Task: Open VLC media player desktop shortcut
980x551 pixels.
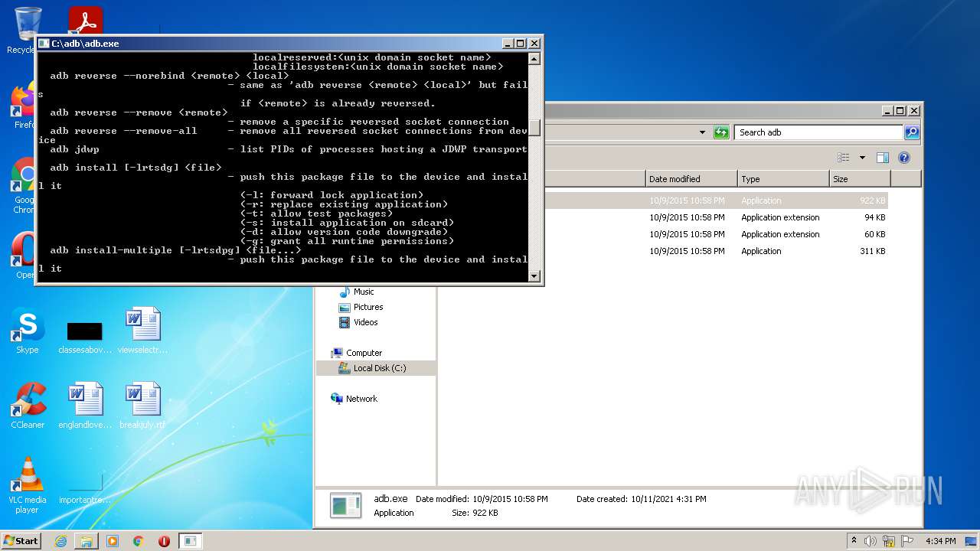Action: [x=28, y=485]
